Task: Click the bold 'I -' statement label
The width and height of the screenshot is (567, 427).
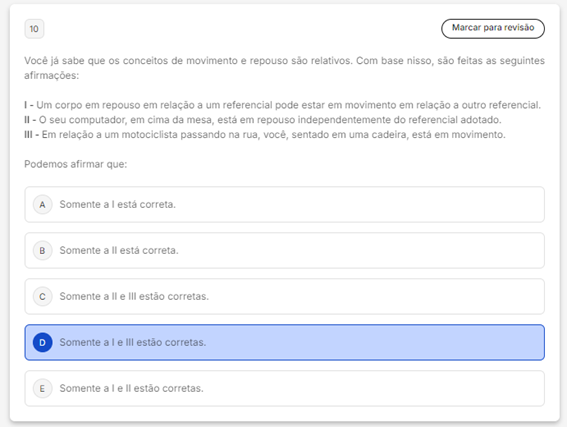Action: [x=29, y=105]
